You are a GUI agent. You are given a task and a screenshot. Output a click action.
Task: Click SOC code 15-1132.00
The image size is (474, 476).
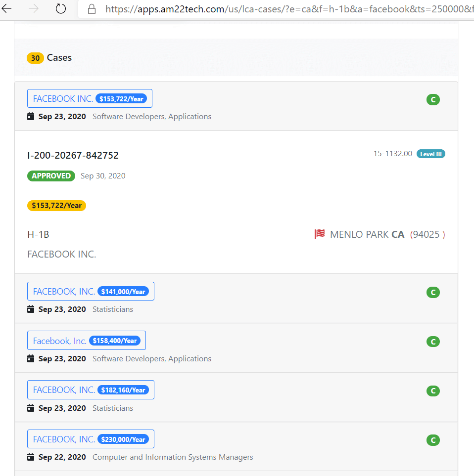pos(392,154)
